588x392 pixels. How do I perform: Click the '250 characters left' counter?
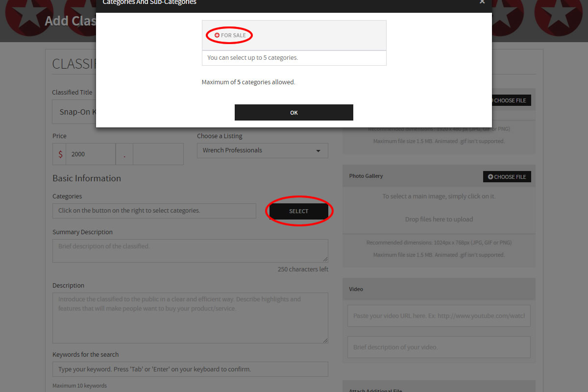point(303,269)
